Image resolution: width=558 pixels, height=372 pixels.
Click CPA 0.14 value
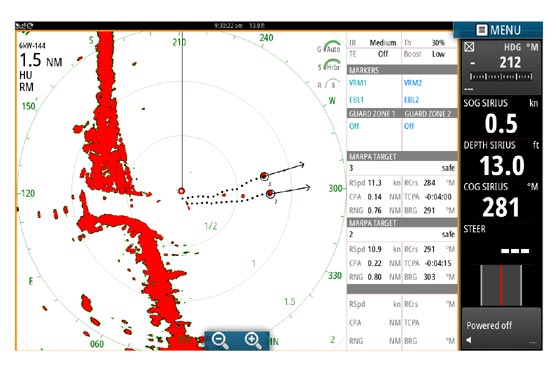(x=374, y=197)
